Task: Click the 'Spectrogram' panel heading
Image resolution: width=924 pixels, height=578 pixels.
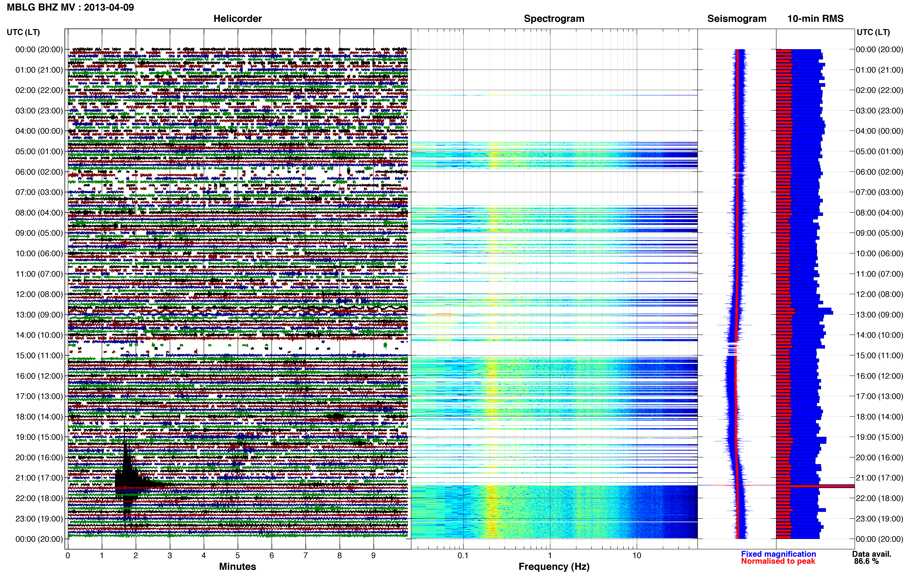Action: coord(554,19)
